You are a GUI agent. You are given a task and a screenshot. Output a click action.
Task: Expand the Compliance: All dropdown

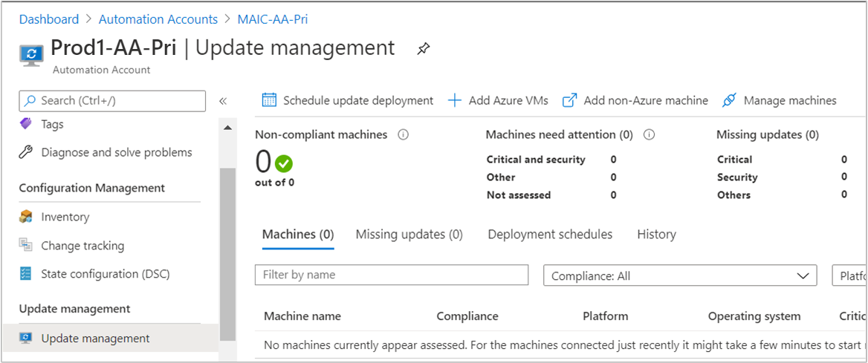pyautogui.click(x=680, y=275)
